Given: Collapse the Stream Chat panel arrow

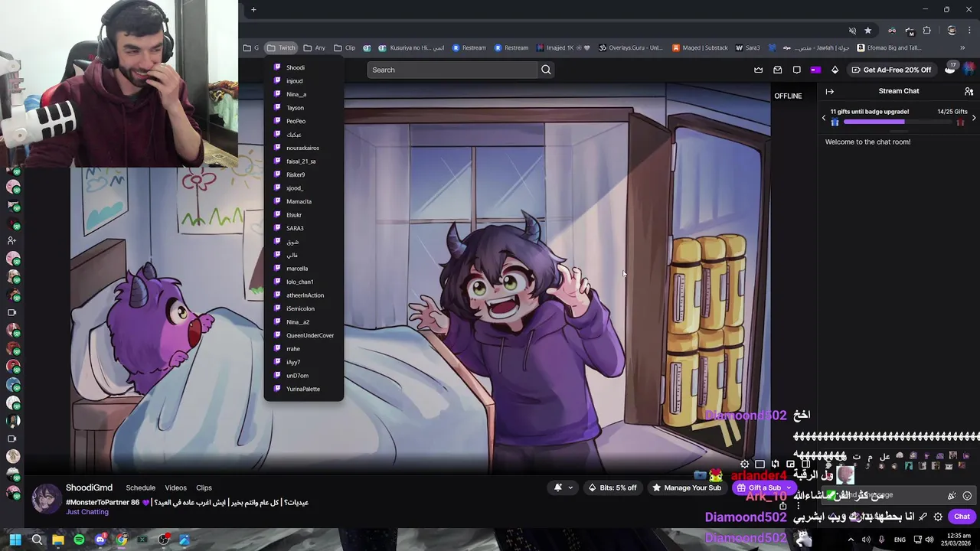Looking at the screenshot, I should point(829,91).
